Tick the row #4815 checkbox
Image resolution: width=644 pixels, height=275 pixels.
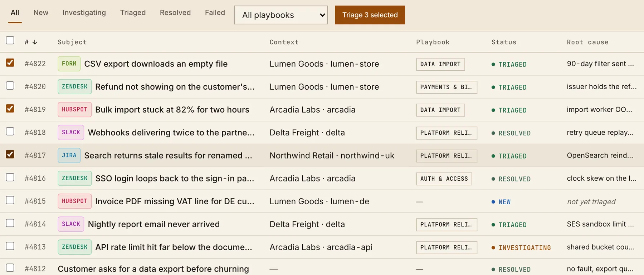click(x=10, y=200)
